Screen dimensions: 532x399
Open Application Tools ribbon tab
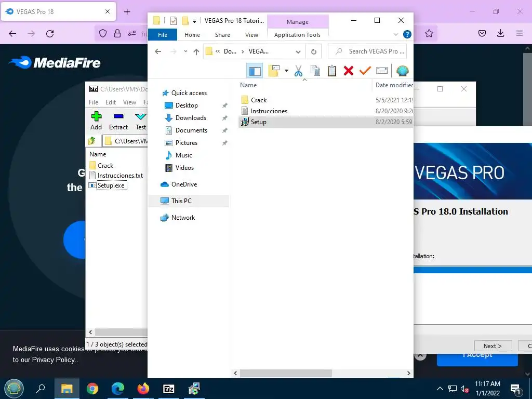[297, 35]
